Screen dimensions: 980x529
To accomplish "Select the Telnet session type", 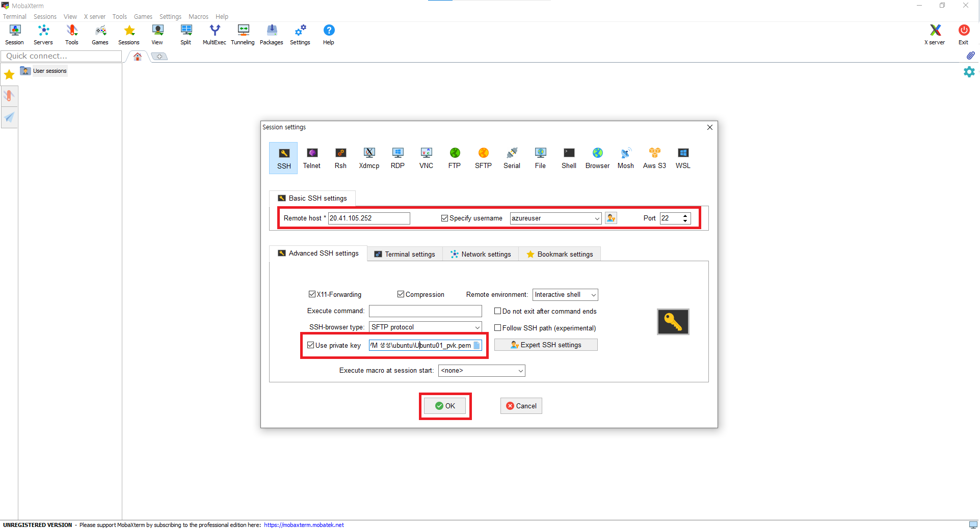I will coord(312,158).
